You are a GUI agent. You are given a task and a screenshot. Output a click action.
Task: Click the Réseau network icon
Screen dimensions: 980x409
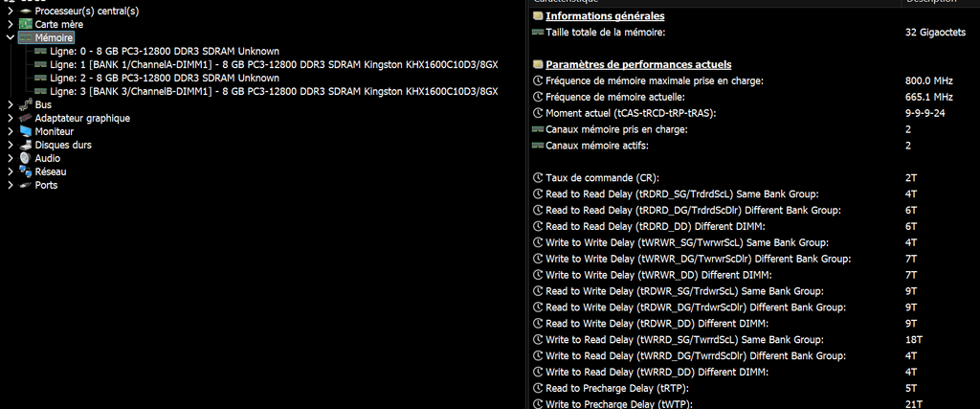click(x=26, y=171)
